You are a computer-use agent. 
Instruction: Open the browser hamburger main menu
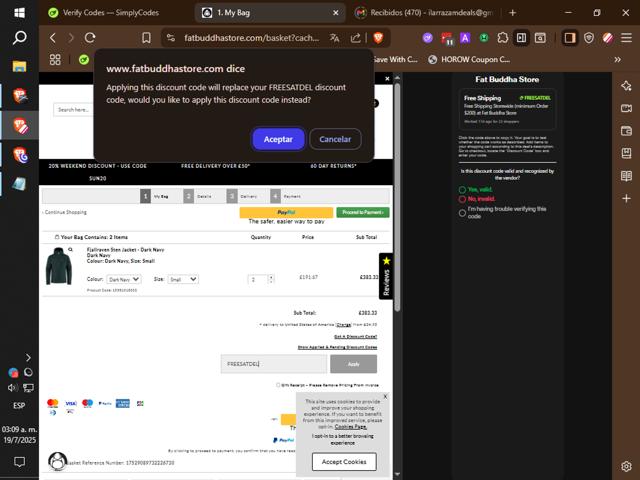coord(627,38)
